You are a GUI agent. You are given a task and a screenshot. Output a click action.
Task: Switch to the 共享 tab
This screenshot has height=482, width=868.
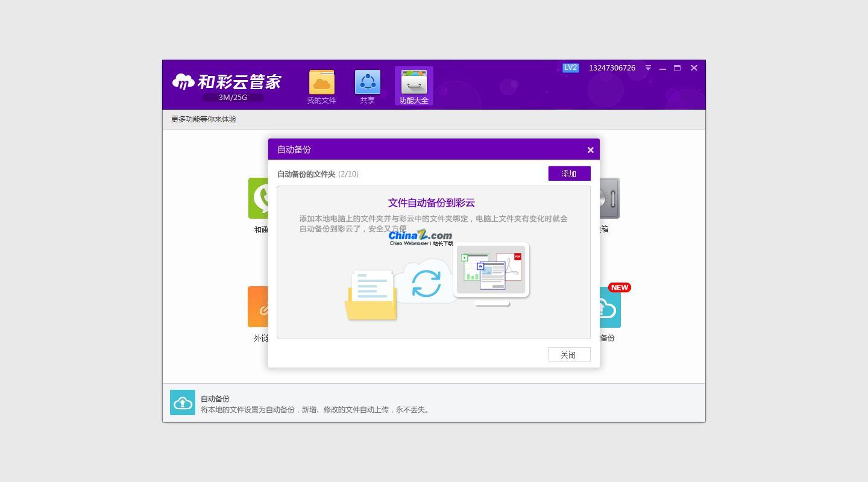pos(368,87)
